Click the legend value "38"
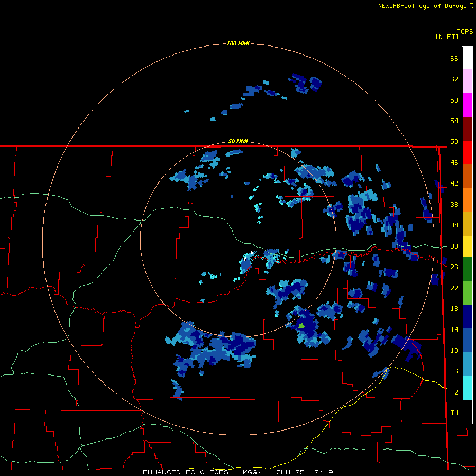 [x=454, y=204]
